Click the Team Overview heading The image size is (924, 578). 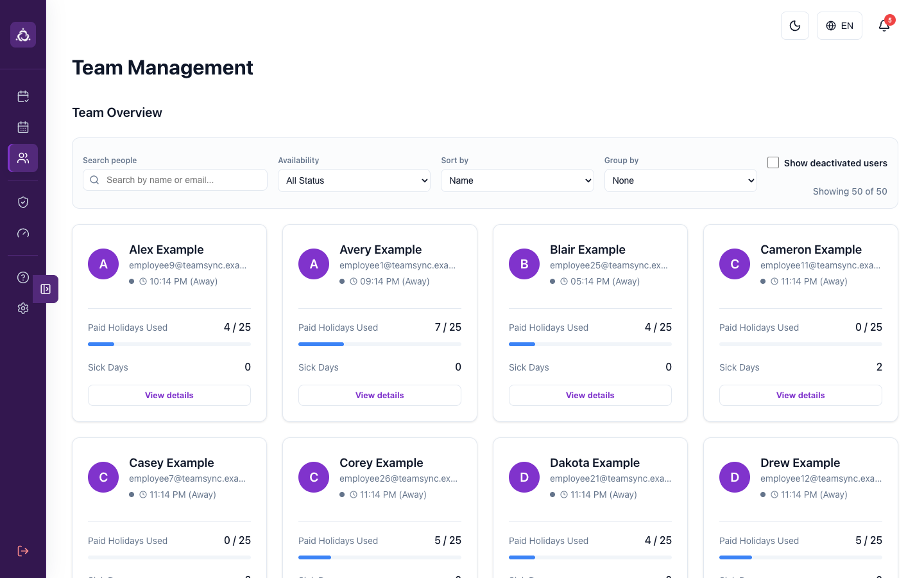coord(117,112)
